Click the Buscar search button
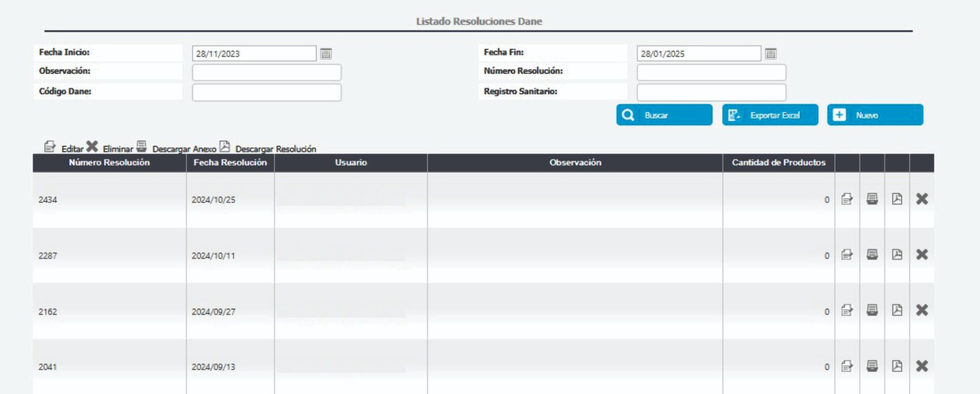 [664, 115]
